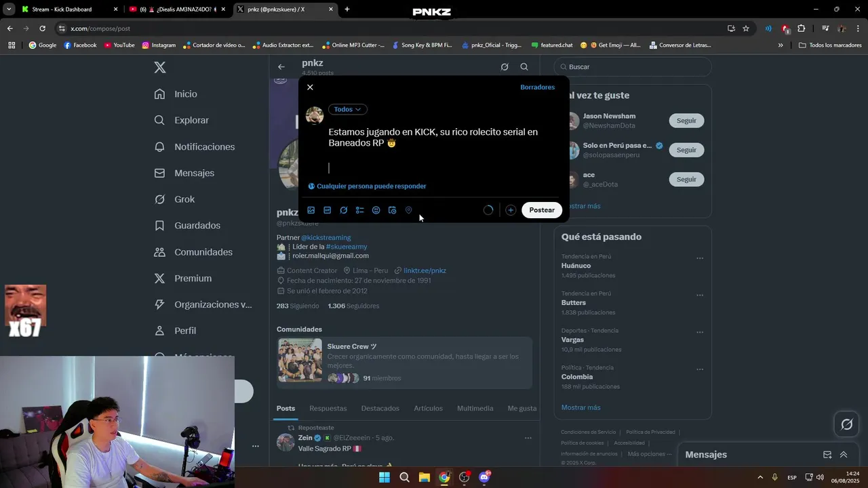868x488 pixels.
Task: Switch to Artículos tab
Action: [x=429, y=409]
